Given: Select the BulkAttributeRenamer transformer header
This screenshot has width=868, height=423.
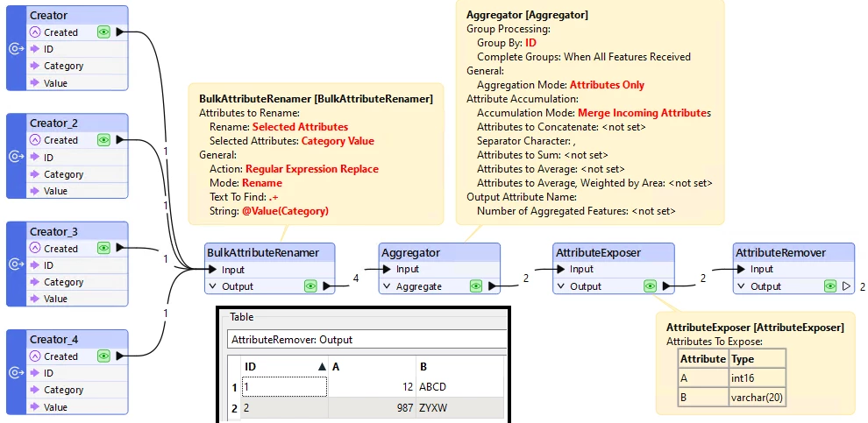Looking at the screenshot, I should click(x=269, y=253).
